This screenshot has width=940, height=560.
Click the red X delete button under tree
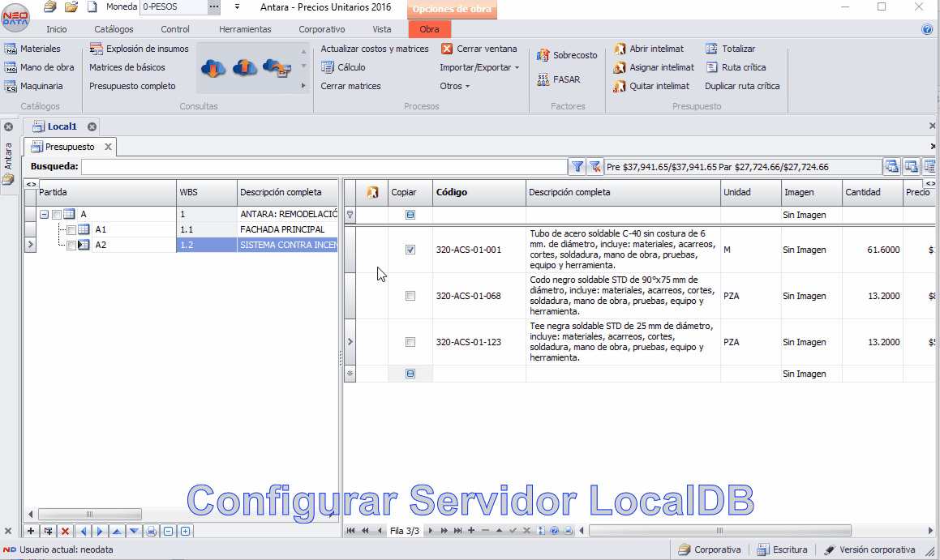(66, 531)
